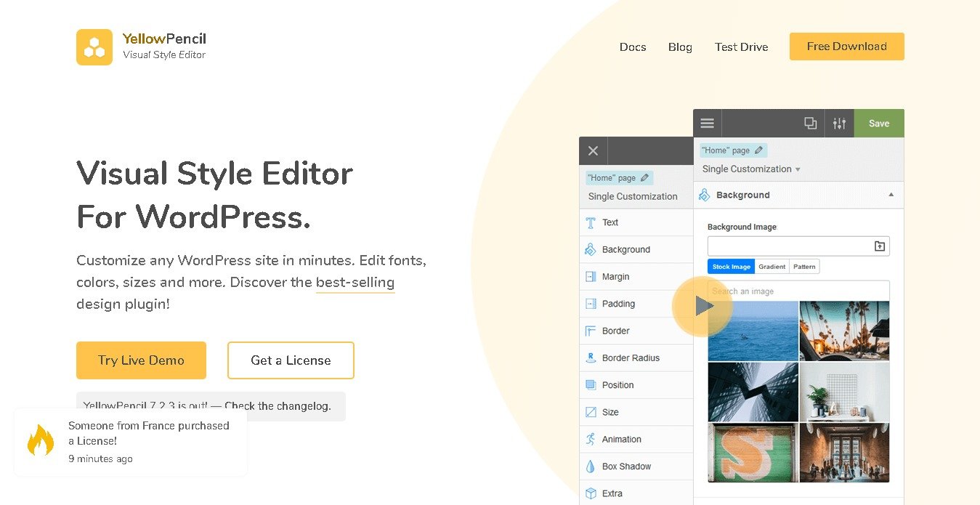Click the pencil icon next to "Home" page tag

[x=759, y=150]
